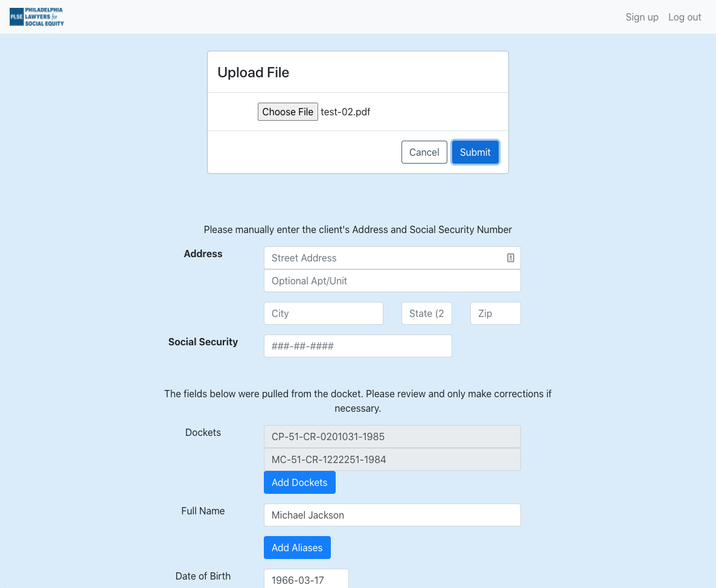
Task: Cancel the file upload
Action: coord(424,152)
